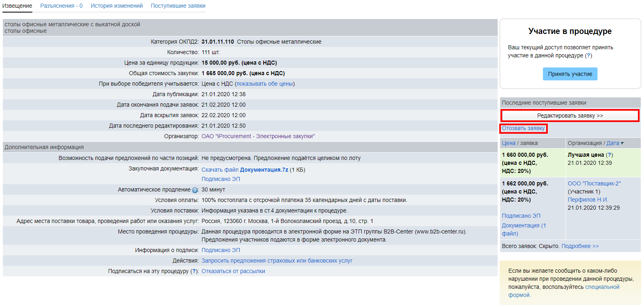
Task: Click the last edit date 21.01.2020 12:50
Action: click(224, 126)
